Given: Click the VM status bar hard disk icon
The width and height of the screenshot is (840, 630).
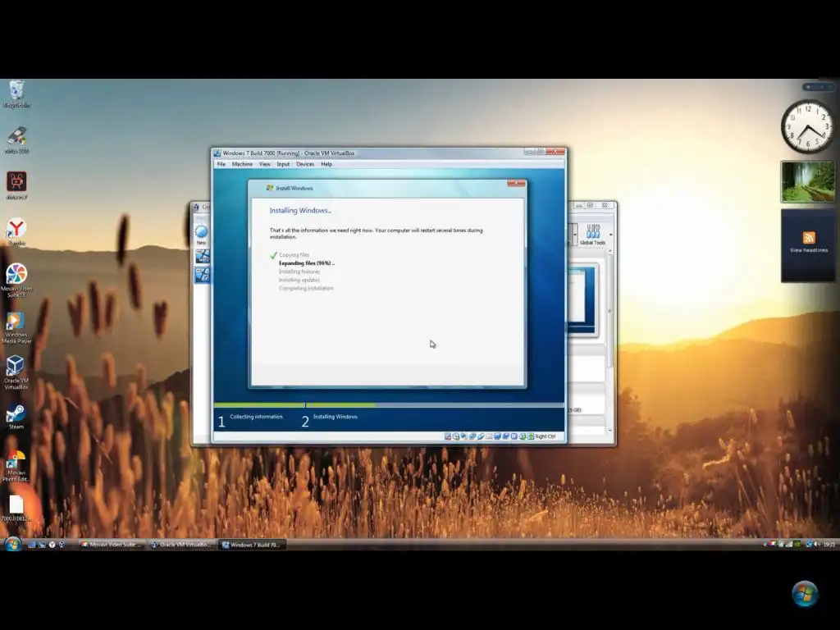Looking at the screenshot, I should click(x=448, y=436).
